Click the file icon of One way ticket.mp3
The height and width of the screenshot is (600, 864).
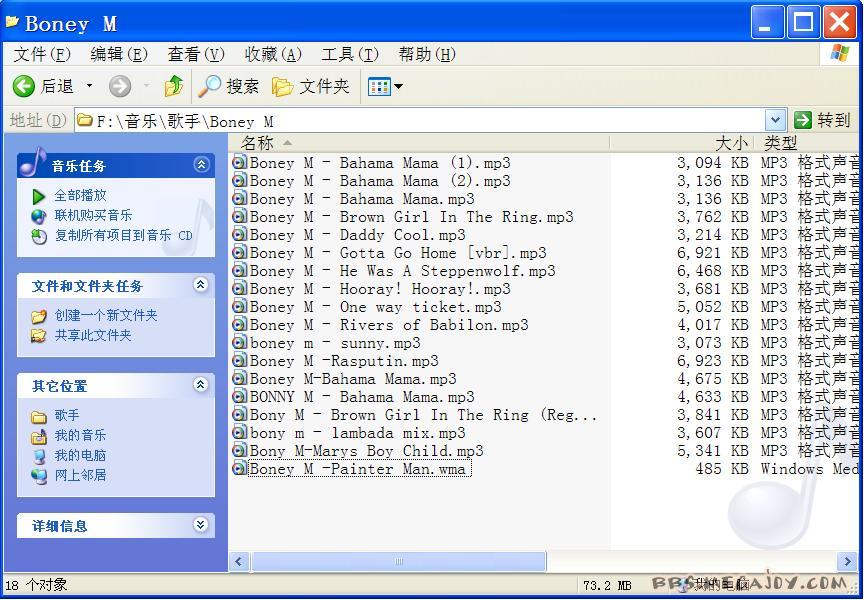coord(240,307)
